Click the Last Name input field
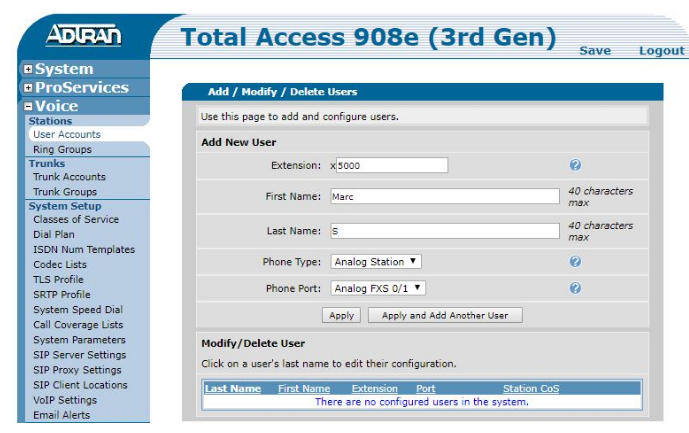Screen dimensions: 689x433 (445, 231)
